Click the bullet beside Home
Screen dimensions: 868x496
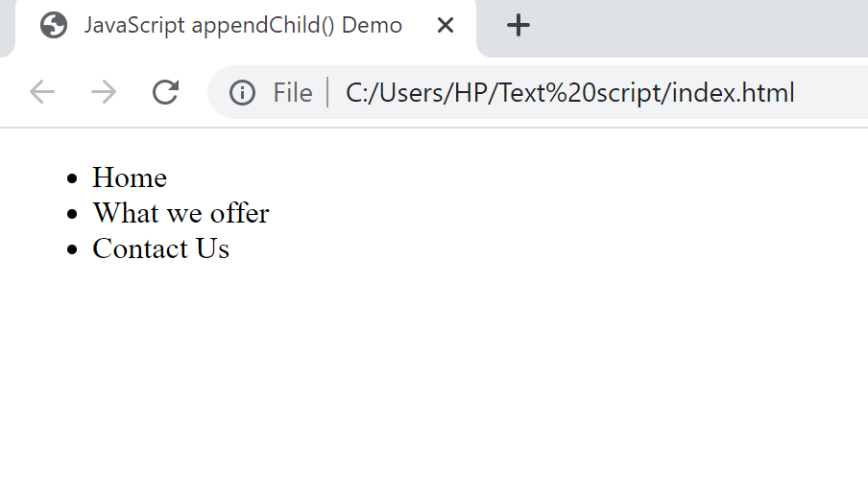[72, 178]
